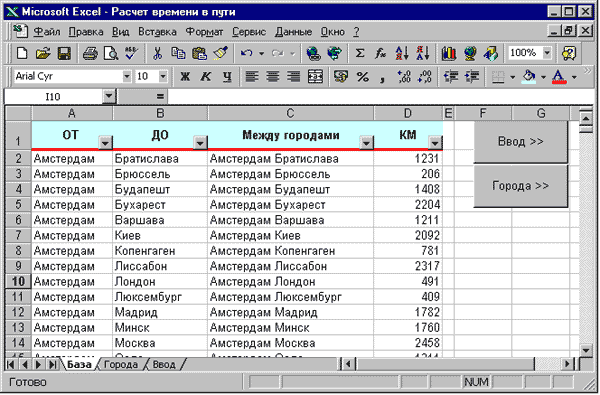
Task: Toggle bold formatting Ж button
Action: click(185, 77)
